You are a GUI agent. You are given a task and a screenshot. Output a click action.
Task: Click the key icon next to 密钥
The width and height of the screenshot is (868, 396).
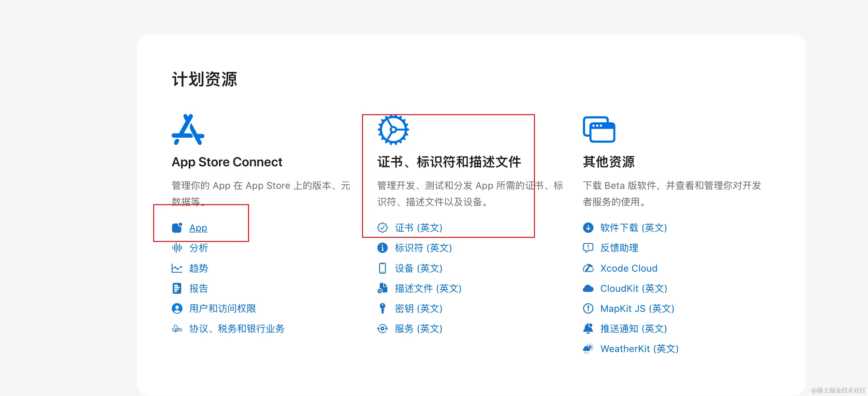click(x=382, y=308)
